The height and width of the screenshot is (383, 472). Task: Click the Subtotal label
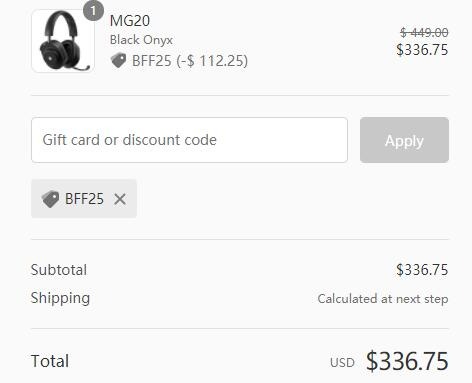(x=59, y=270)
